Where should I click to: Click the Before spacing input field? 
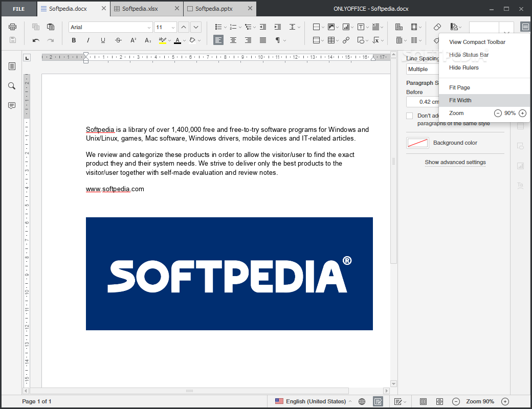pyautogui.click(x=423, y=102)
